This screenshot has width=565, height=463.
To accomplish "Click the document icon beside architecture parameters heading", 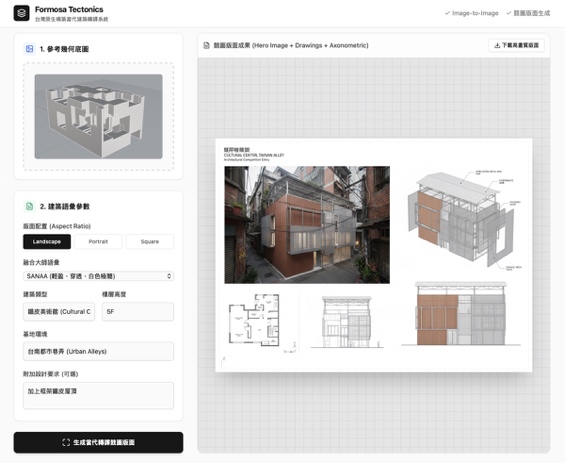I will pyautogui.click(x=30, y=206).
